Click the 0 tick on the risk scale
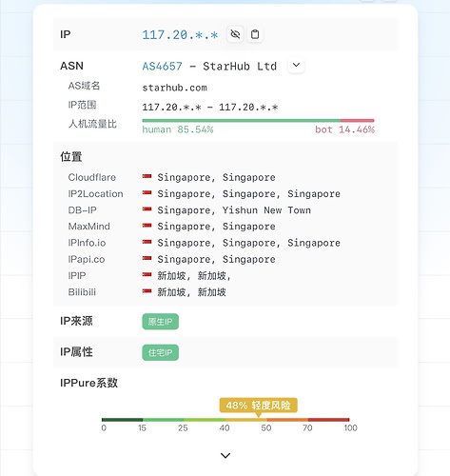450x476 pixels. pos(104,428)
